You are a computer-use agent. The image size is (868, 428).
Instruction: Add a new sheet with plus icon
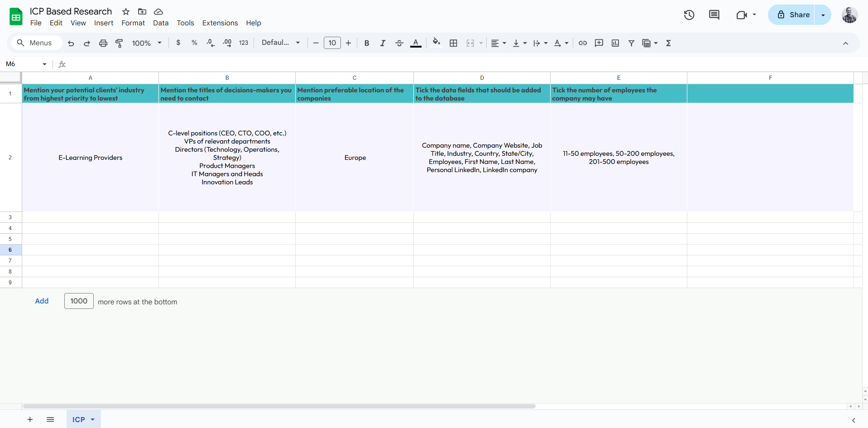[x=30, y=419]
